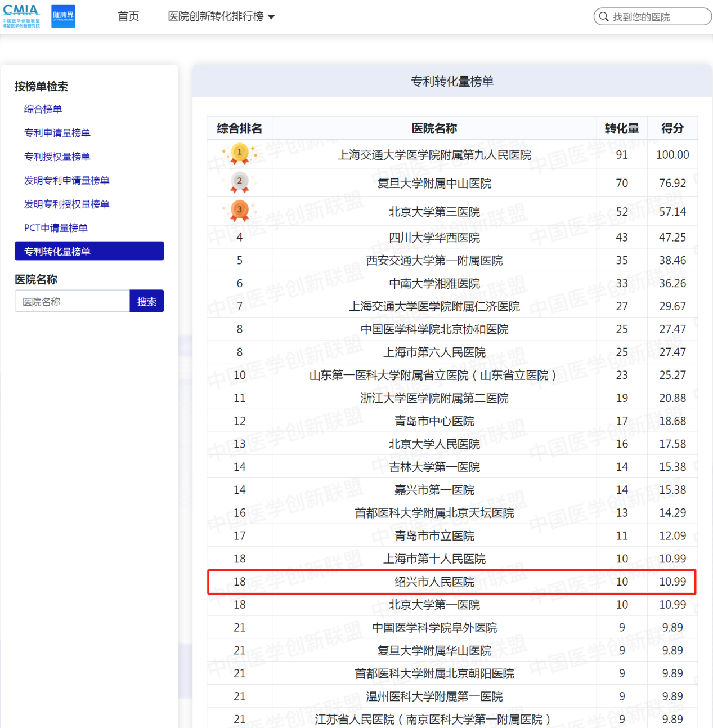This screenshot has width=713, height=728.
Task: Select 山东第一医科大学附属省立医院 row
Action: pos(452,375)
